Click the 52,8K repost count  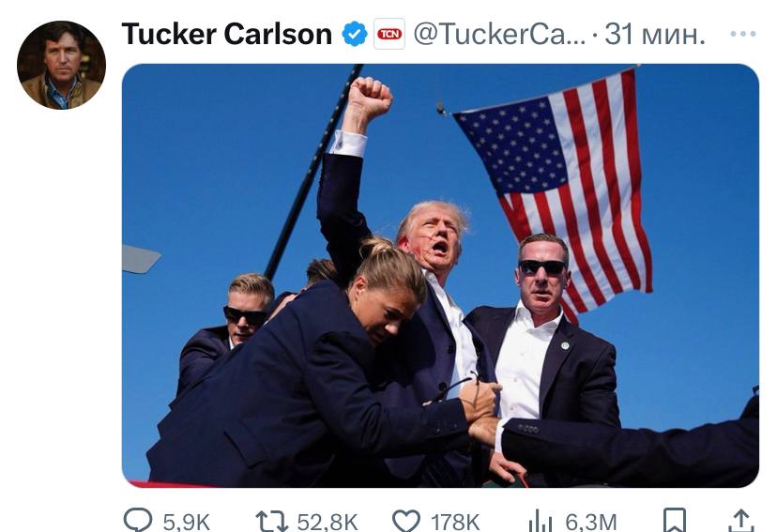[x=328, y=522]
